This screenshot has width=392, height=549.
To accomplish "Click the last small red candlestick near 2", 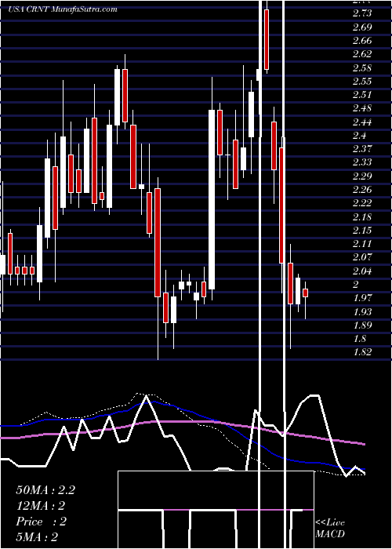I will click(x=305, y=293).
